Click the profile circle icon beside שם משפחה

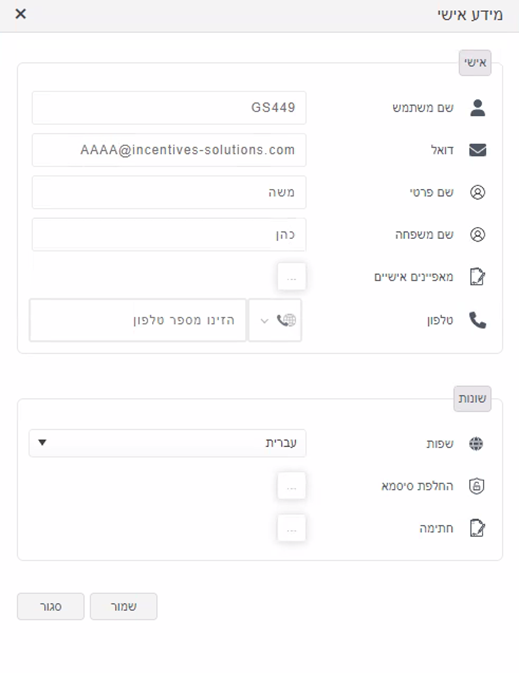(477, 234)
